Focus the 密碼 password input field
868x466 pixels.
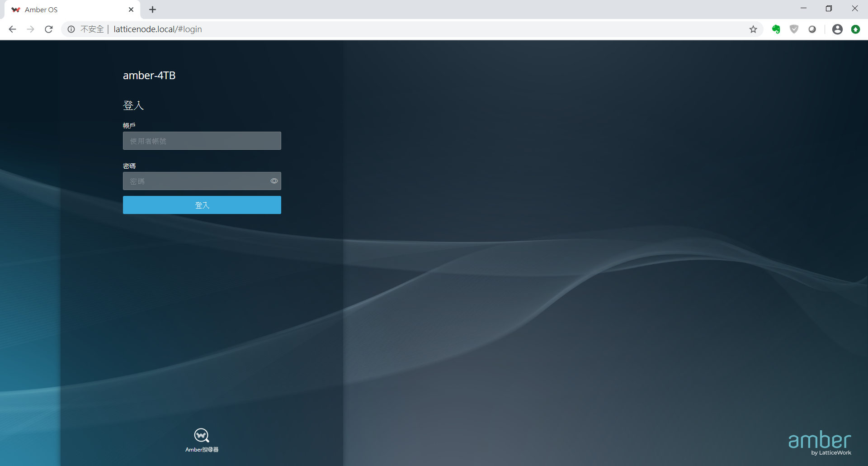click(202, 181)
